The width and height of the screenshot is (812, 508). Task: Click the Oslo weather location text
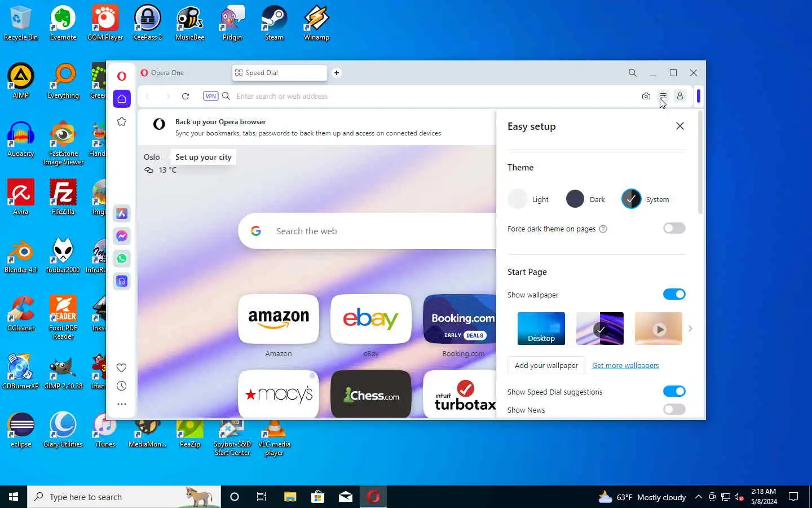[152, 157]
